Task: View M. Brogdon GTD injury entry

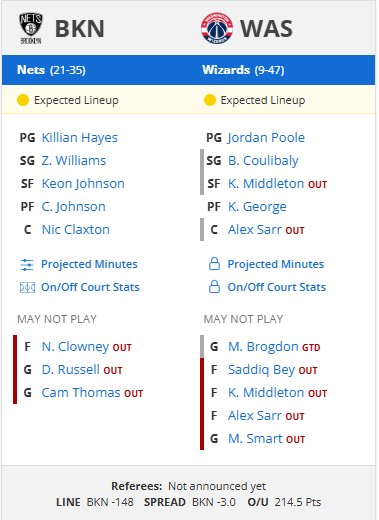Action: (x=274, y=347)
